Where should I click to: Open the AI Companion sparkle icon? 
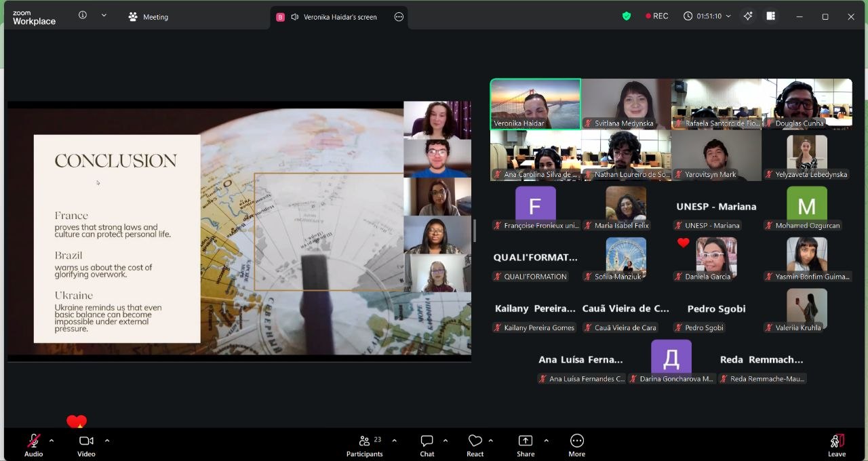coord(748,16)
